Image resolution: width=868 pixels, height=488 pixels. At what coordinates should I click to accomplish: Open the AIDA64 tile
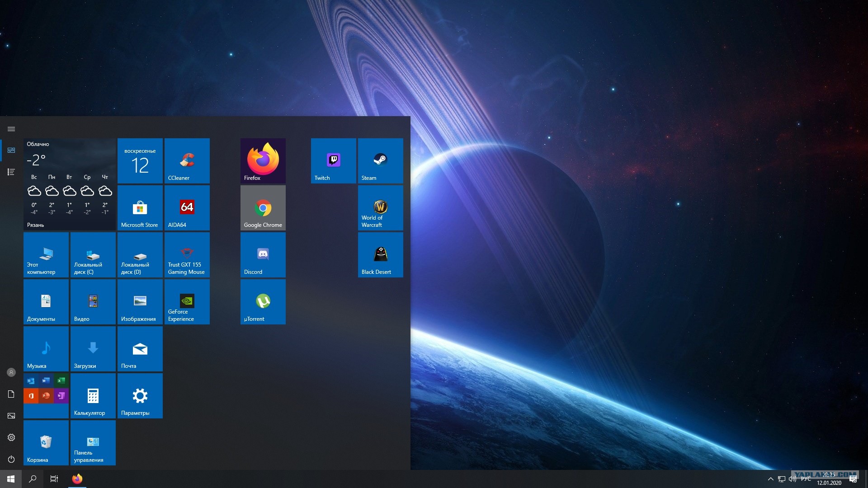(187, 208)
